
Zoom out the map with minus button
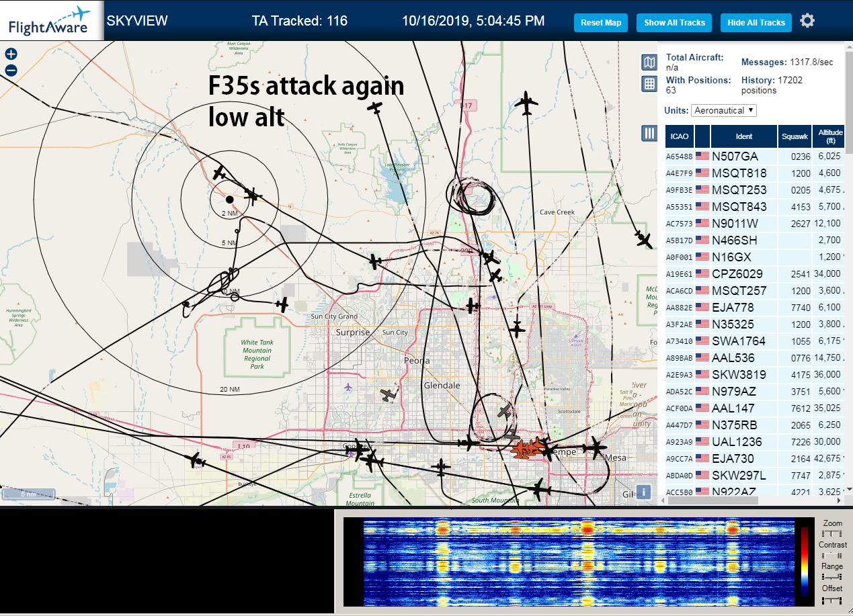[x=11, y=71]
